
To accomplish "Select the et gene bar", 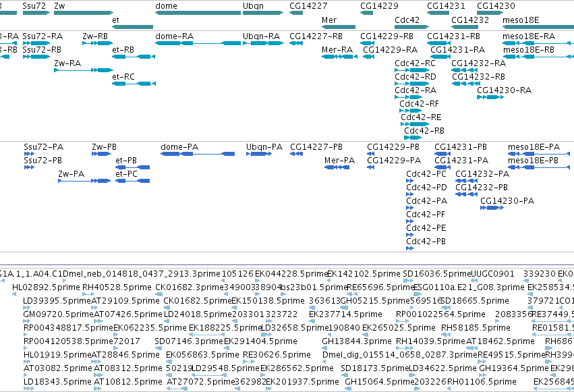I will [x=132, y=27].
